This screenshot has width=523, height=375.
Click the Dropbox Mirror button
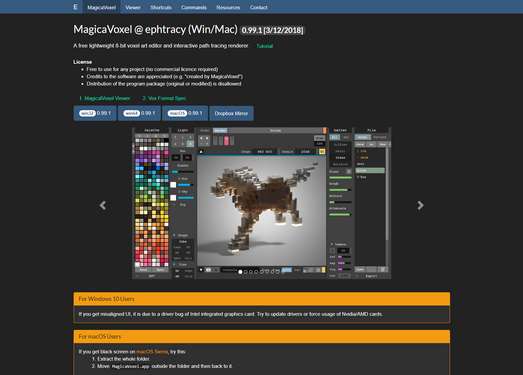pos(231,113)
